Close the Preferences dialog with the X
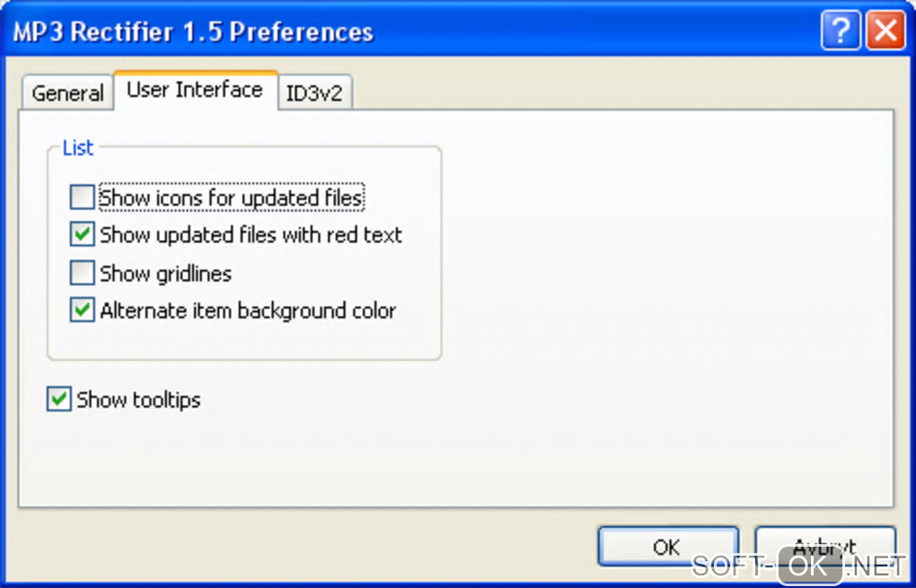This screenshot has width=916, height=588. [x=885, y=32]
